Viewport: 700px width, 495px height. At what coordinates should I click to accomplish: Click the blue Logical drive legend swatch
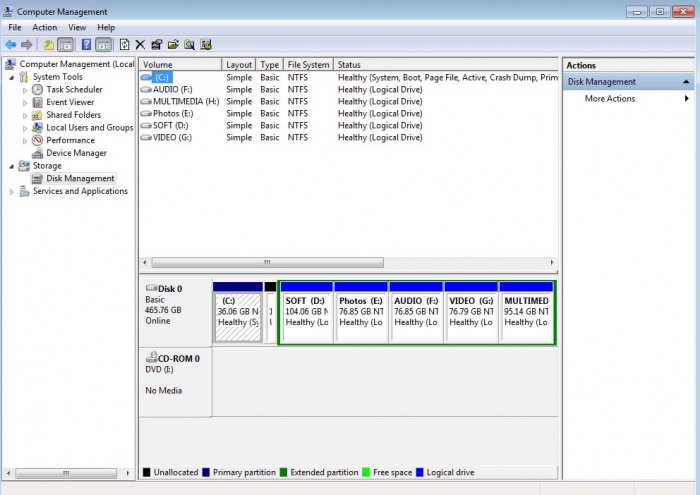coord(420,472)
